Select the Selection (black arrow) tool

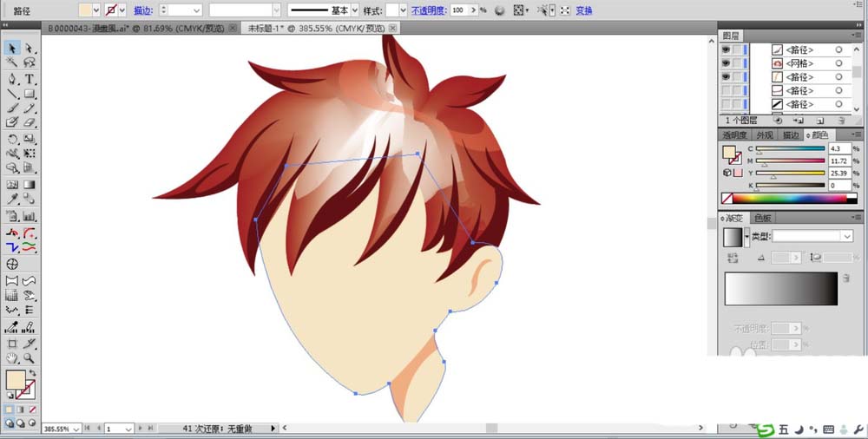12,49
